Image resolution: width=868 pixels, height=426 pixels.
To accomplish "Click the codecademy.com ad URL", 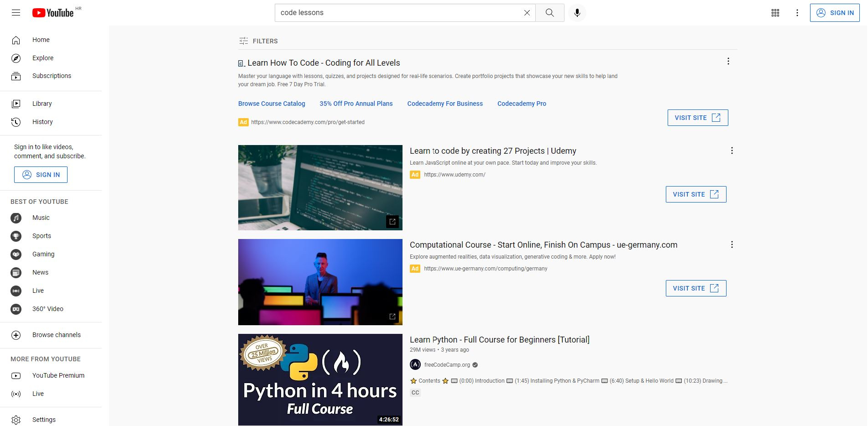I will (308, 122).
